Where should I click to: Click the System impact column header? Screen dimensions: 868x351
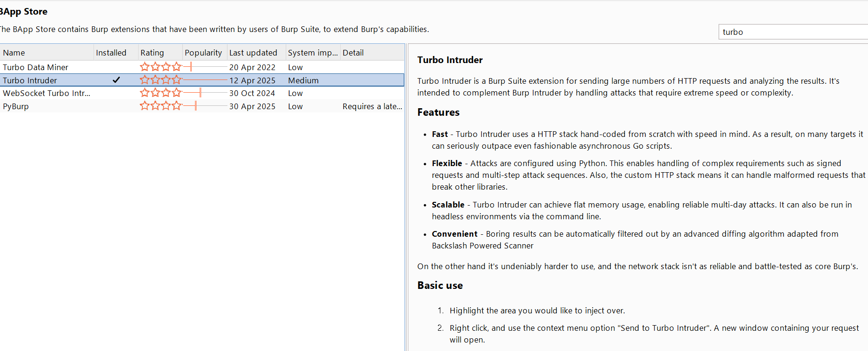coord(313,53)
